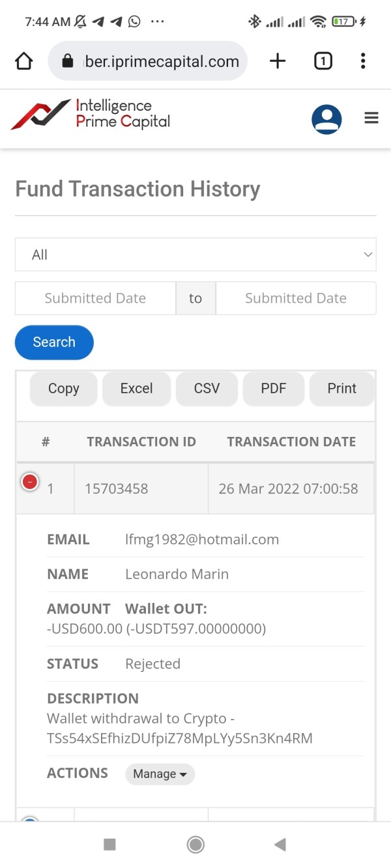The image size is (391, 868).
Task: Collapse transaction row 1 details
Action: [x=30, y=482]
